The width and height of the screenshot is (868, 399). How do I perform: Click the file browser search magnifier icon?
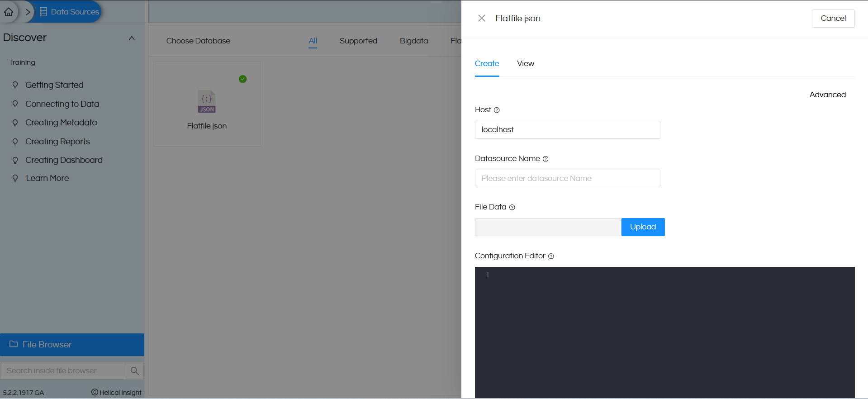[x=134, y=371]
